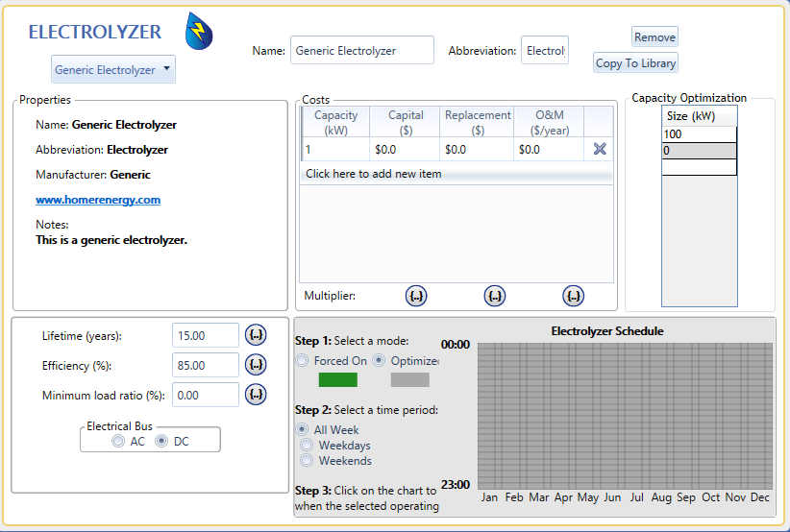Image resolution: width=790 pixels, height=532 pixels.
Task: Delete the cost row with X icon
Action: click(600, 149)
